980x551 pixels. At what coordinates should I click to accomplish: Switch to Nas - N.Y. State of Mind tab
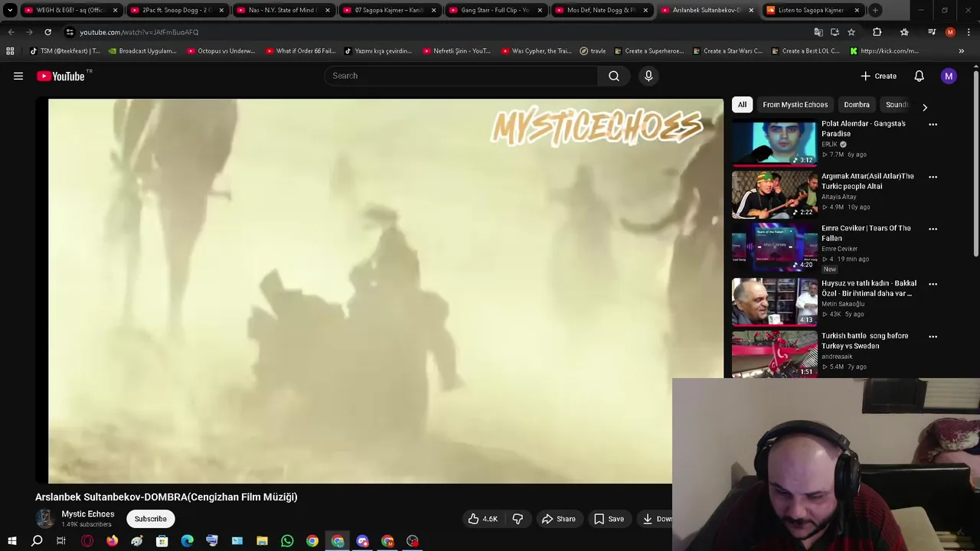click(x=281, y=10)
